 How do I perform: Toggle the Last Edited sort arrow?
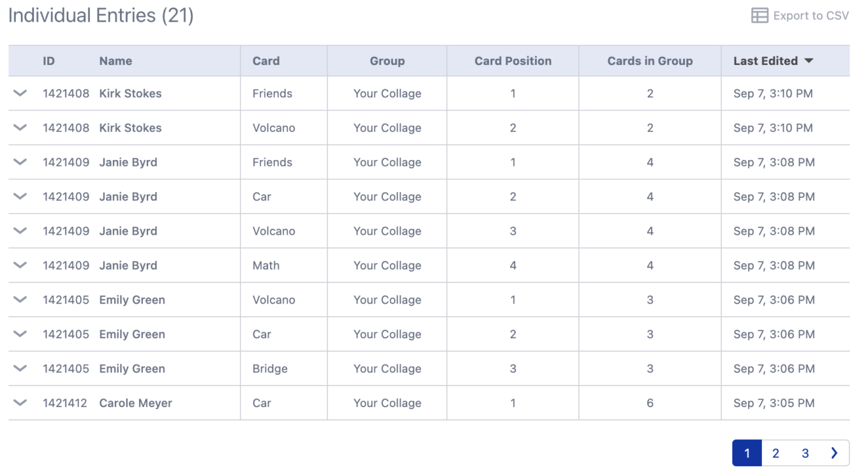coord(809,61)
